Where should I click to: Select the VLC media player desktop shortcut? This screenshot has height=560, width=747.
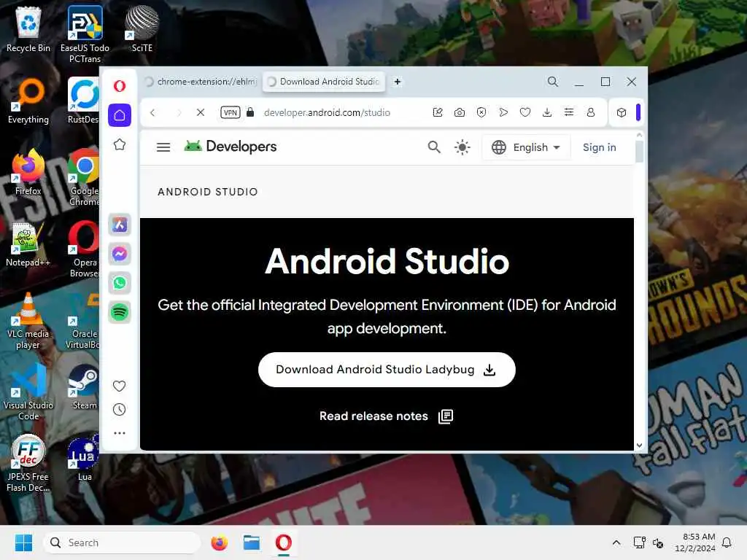click(28, 321)
